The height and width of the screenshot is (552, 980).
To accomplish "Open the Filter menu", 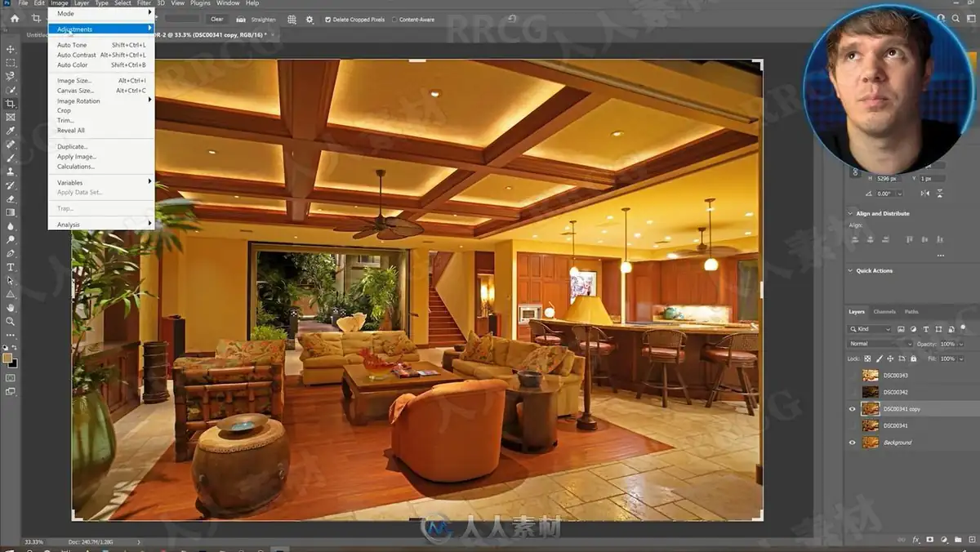I will [x=144, y=3].
